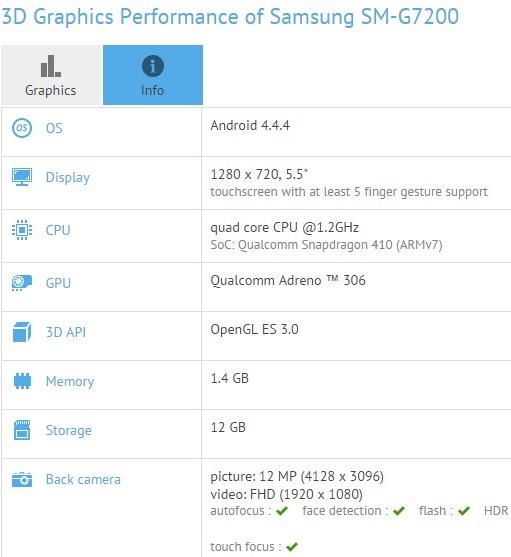The width and height of the screenshot is (511, 557).
Task: Click the touch focus green checkmark
Action: (292, 547)
